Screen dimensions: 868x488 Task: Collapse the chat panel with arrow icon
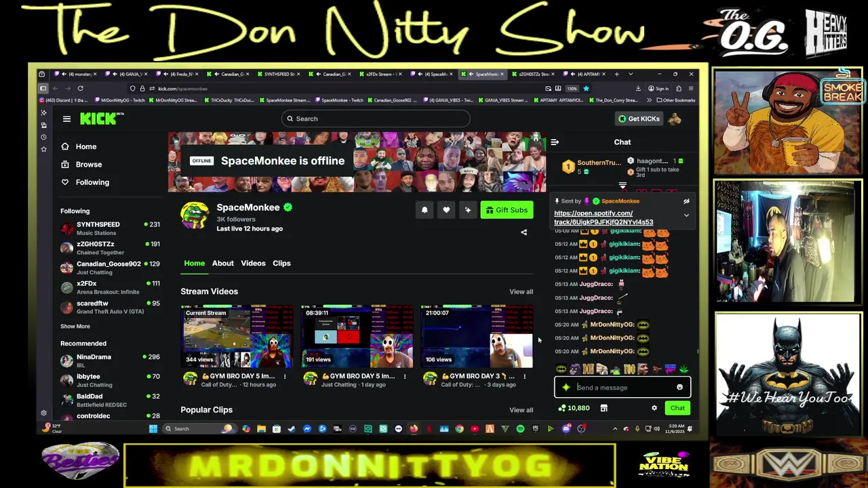(555, 142)
